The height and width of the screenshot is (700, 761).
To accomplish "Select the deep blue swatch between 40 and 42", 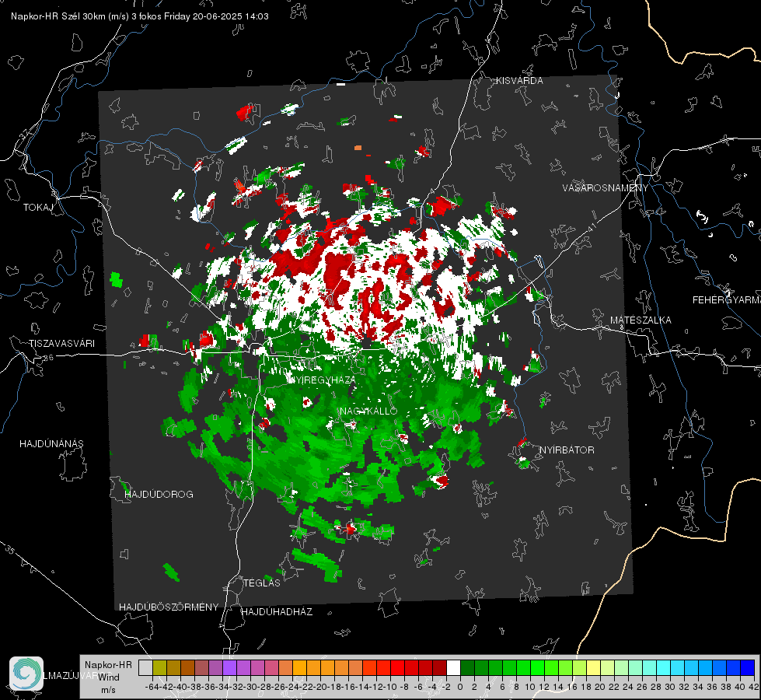I will [747, 667].
